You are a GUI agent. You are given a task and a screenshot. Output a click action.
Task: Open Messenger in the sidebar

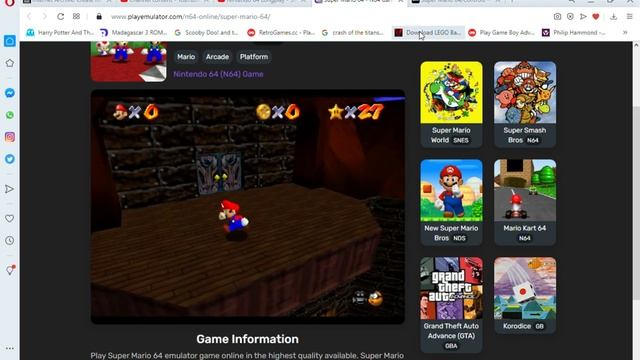(x=10, y=93)
